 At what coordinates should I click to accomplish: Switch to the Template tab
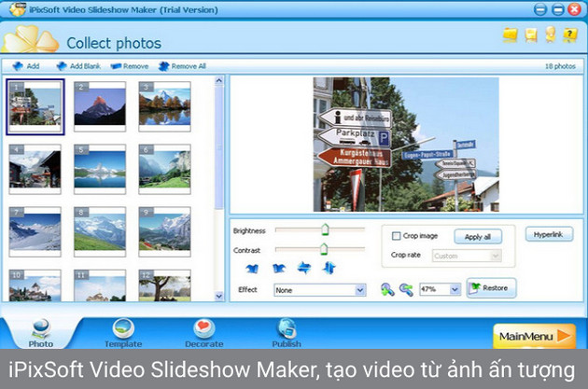point(123,333)
